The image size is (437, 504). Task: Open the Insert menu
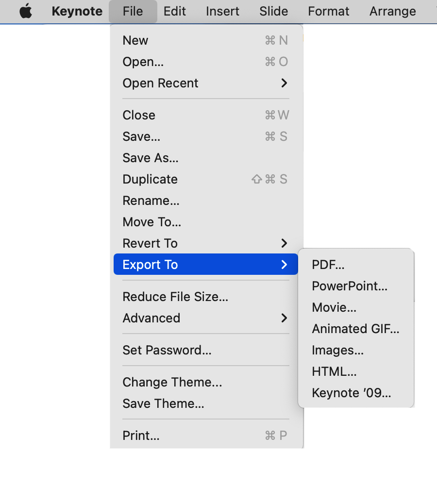coord(222,11)
